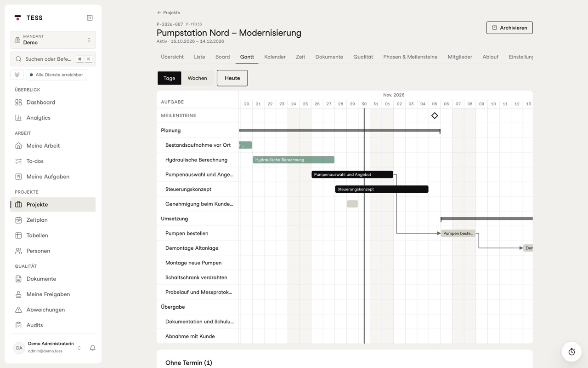Click the Hydraulische Berechnung Gantt bar
This screenshot has height=368, width=588.
pos(294,160)
